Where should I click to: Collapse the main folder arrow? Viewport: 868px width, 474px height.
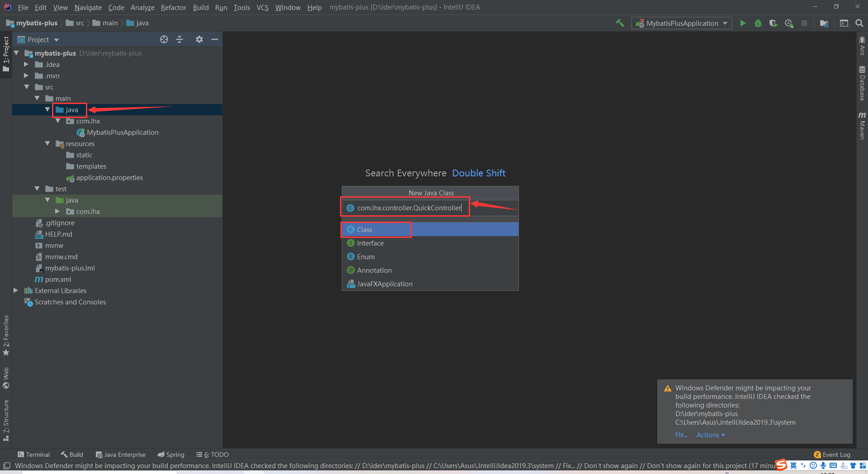point(37,98)
